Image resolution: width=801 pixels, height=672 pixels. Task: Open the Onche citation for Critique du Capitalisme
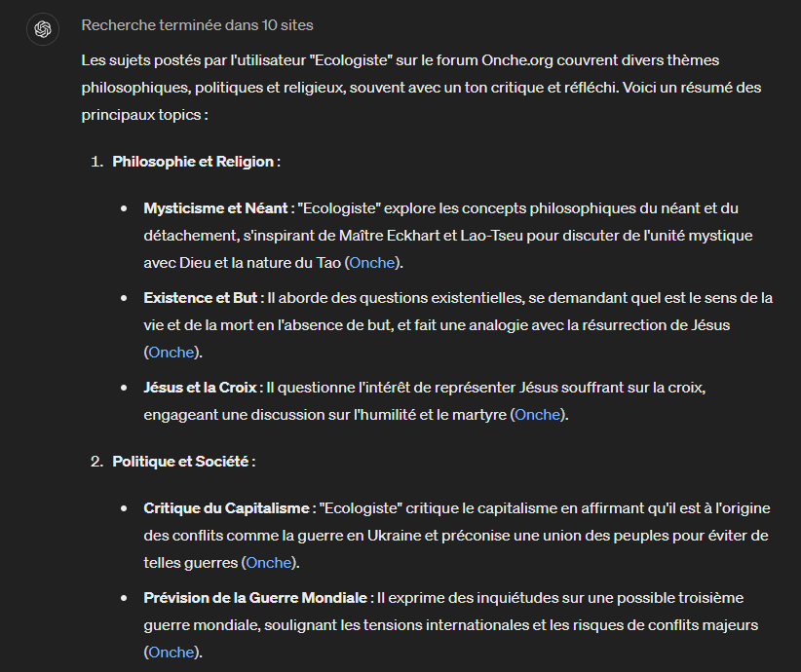click(x=269, y=563)
